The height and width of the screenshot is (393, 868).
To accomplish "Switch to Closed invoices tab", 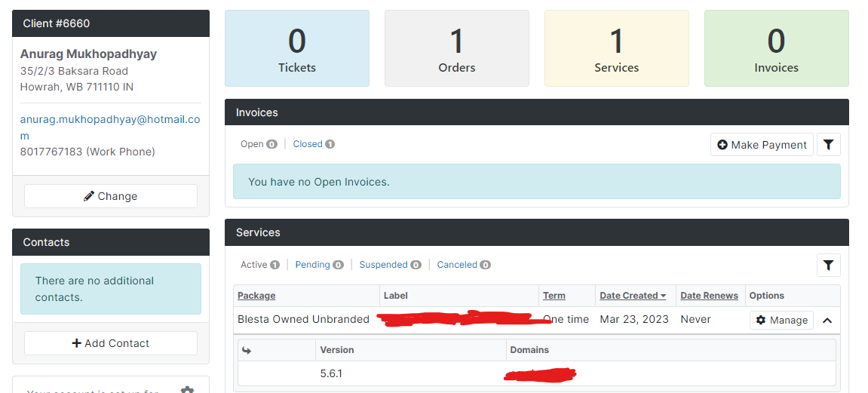I will click(313, 144).
